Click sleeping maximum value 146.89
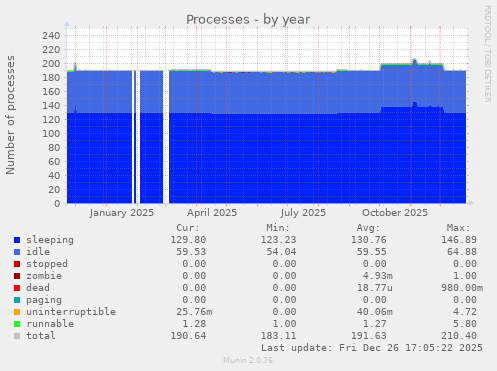497x371 pixels. 458,240
